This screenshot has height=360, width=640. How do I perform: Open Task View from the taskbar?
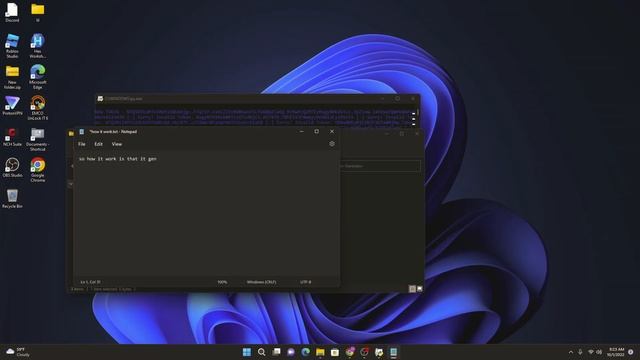tap(276, 352)
